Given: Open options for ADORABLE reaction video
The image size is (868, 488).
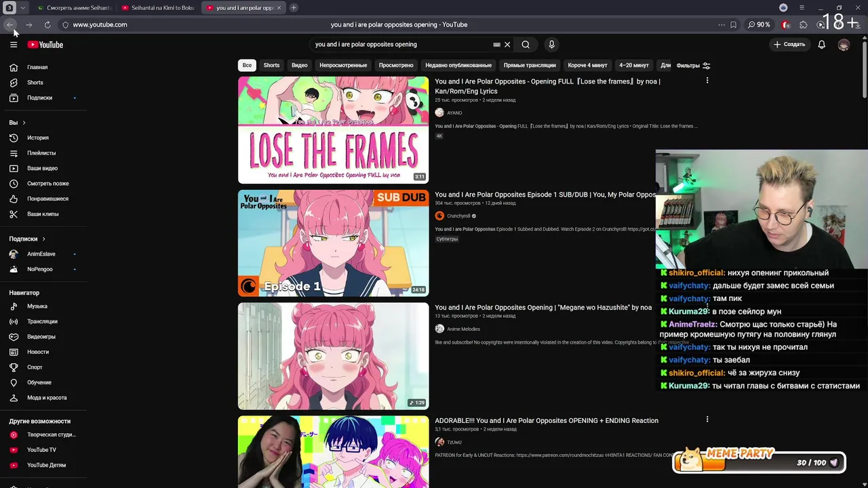Looking at the screenshot, I should tap(707, 420).
